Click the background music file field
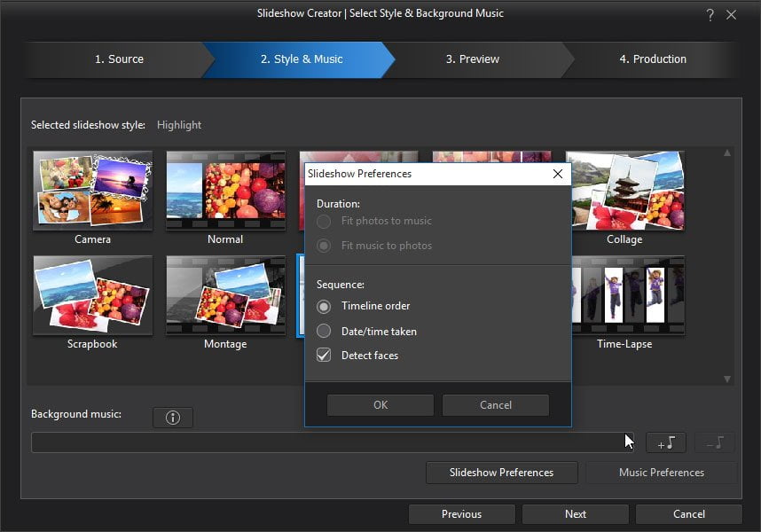The image size is (761, 532). point(333,442)
